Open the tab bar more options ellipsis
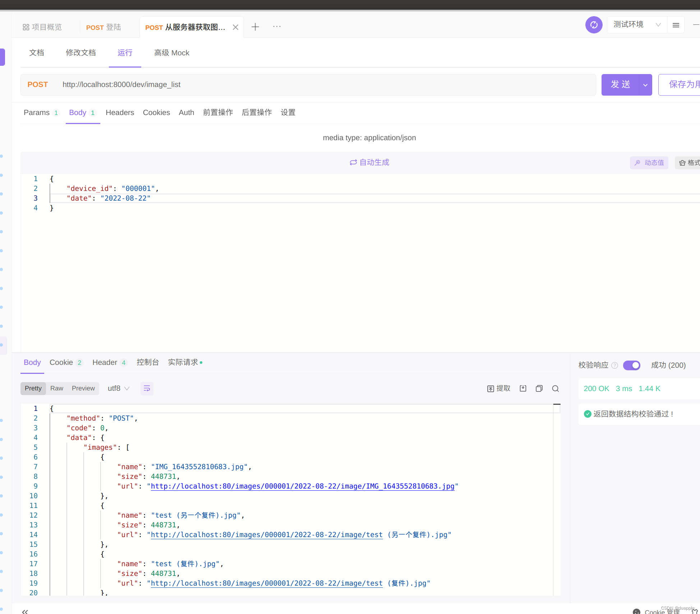This screenshot has height=614, width=700. 277,27
